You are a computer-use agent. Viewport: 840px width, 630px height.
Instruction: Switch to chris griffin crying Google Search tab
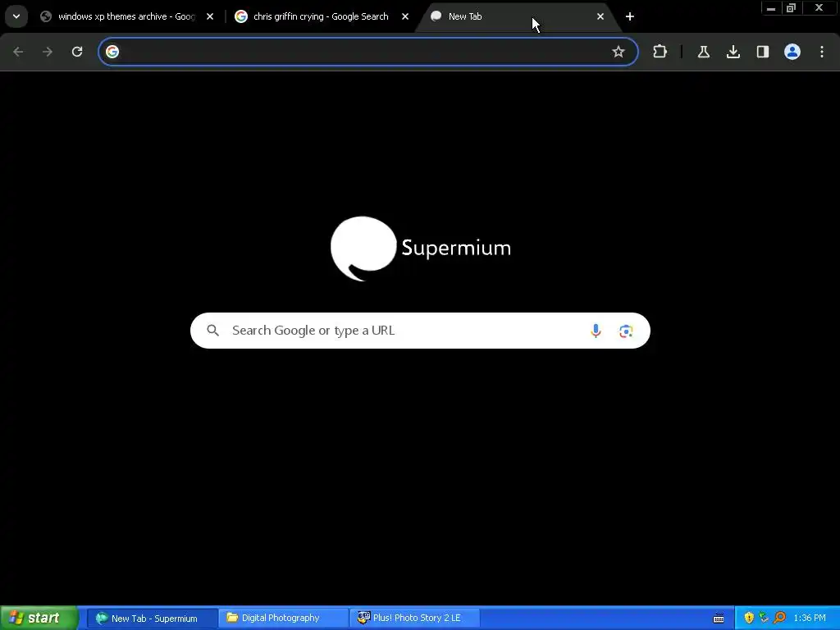click(x=321, y=16)
